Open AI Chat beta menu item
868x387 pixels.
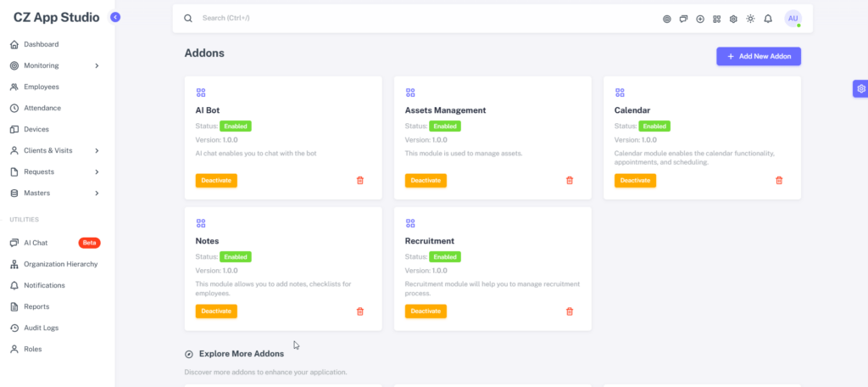(x=55, y=243)
